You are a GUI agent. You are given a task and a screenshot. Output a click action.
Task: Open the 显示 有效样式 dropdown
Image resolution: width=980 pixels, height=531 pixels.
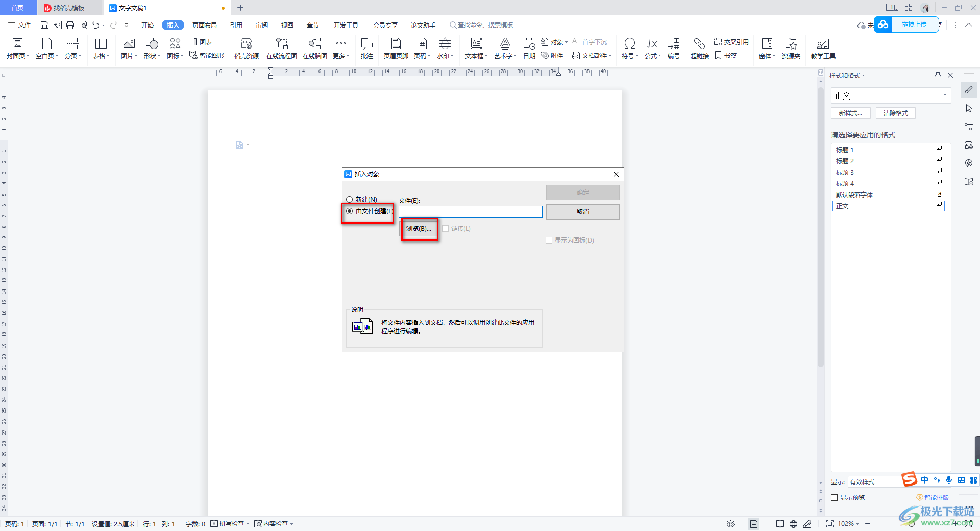875,481
